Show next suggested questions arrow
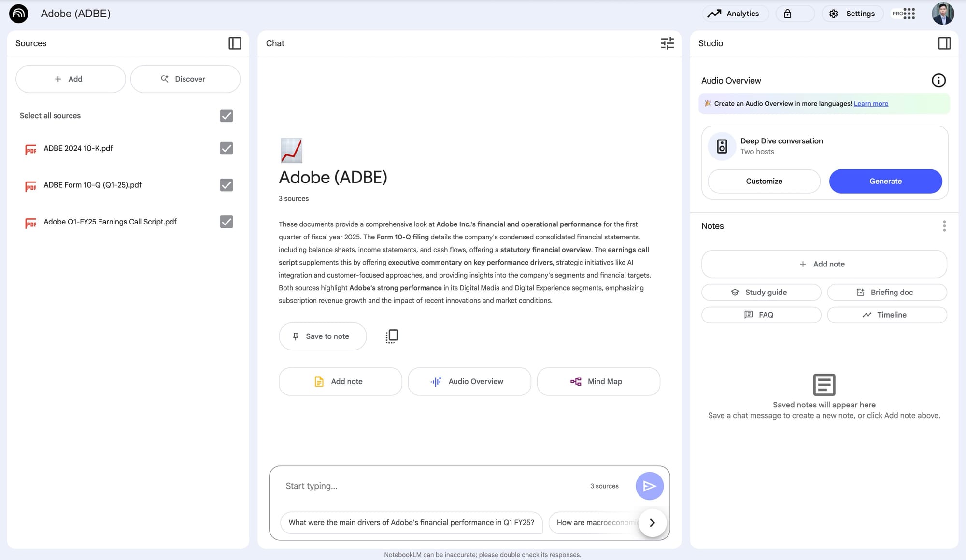This screenshot has height=560, width=966. (653, 523)
